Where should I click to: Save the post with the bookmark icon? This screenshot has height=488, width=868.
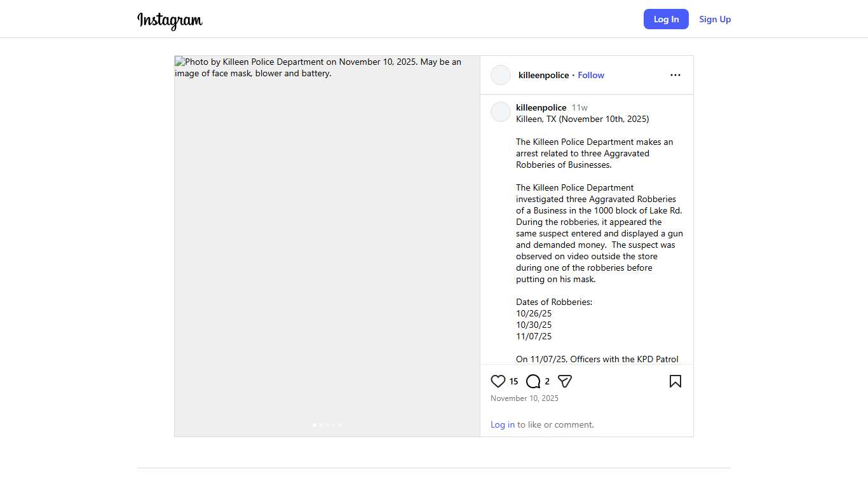tap(675, 381)
